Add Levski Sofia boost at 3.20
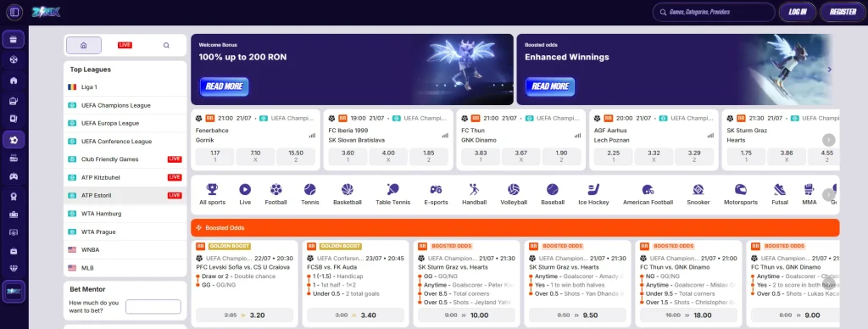This screenshot has width=868, height=329. pyautogui.click(x=245, y=315)
